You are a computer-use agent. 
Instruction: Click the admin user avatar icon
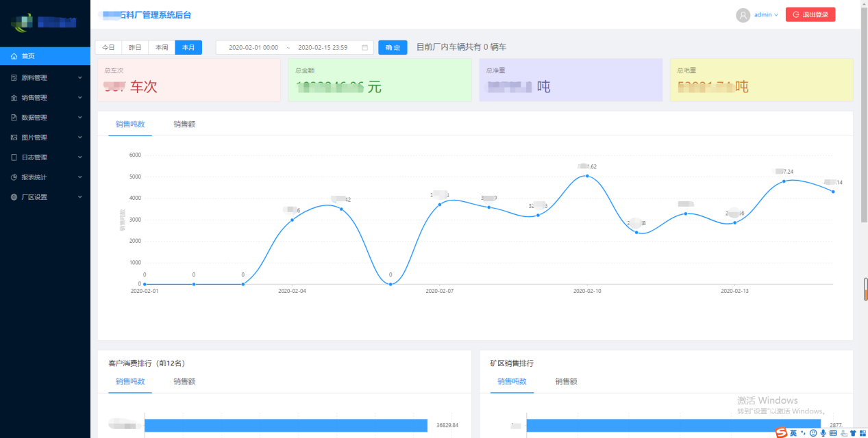point(743,15)
